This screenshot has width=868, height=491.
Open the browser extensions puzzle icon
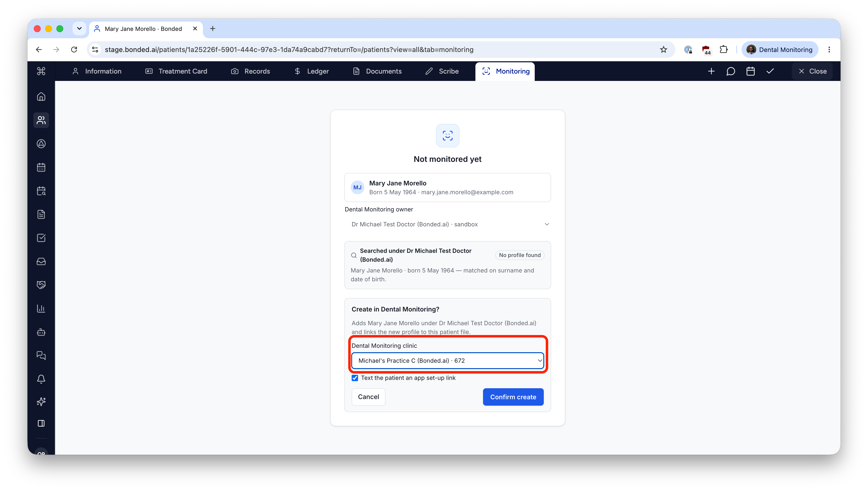tap(724, 50)
